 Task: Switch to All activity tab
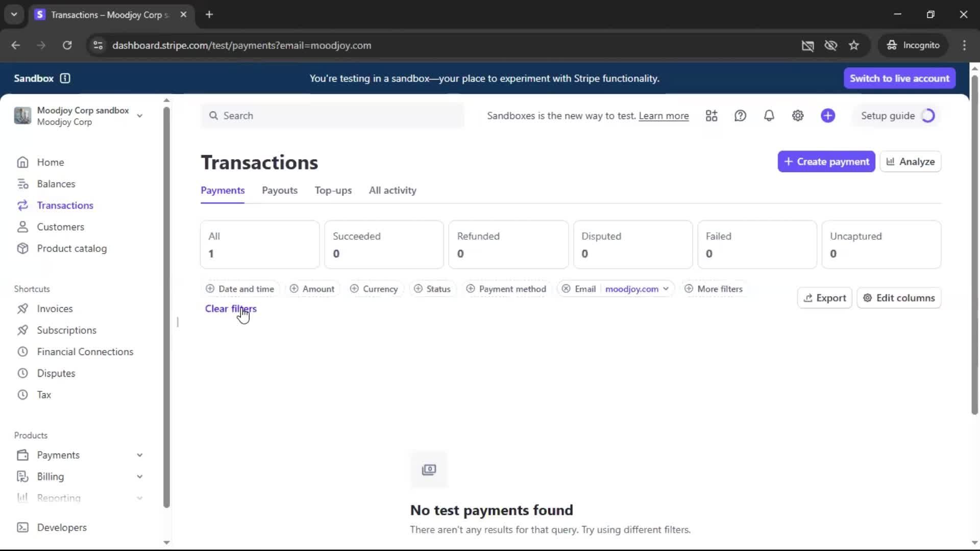tap(393, 190)
